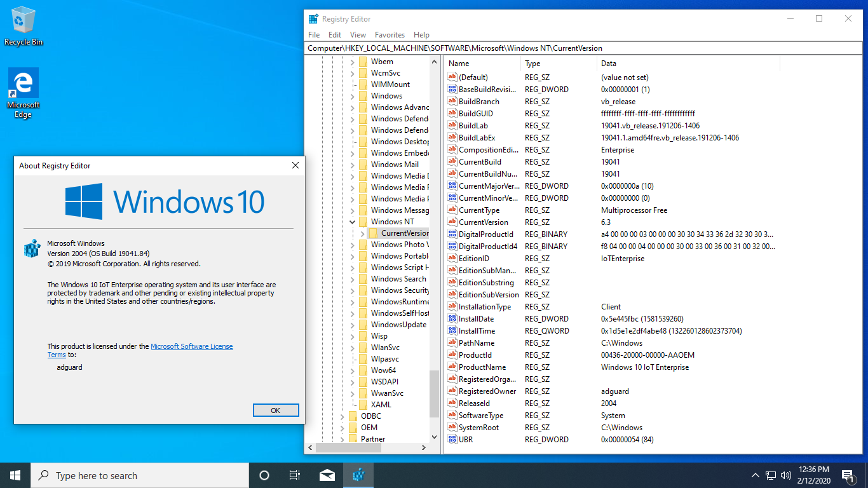This screenshot has width=868, height=488.
Task: Select the (Default) value icon
Action: (452, 78)
